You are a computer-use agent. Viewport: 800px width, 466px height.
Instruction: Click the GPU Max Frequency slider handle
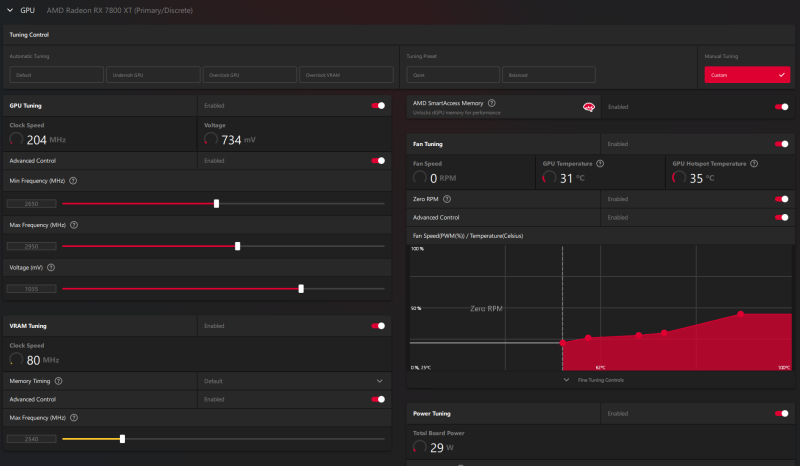click(x=237, y=246)
